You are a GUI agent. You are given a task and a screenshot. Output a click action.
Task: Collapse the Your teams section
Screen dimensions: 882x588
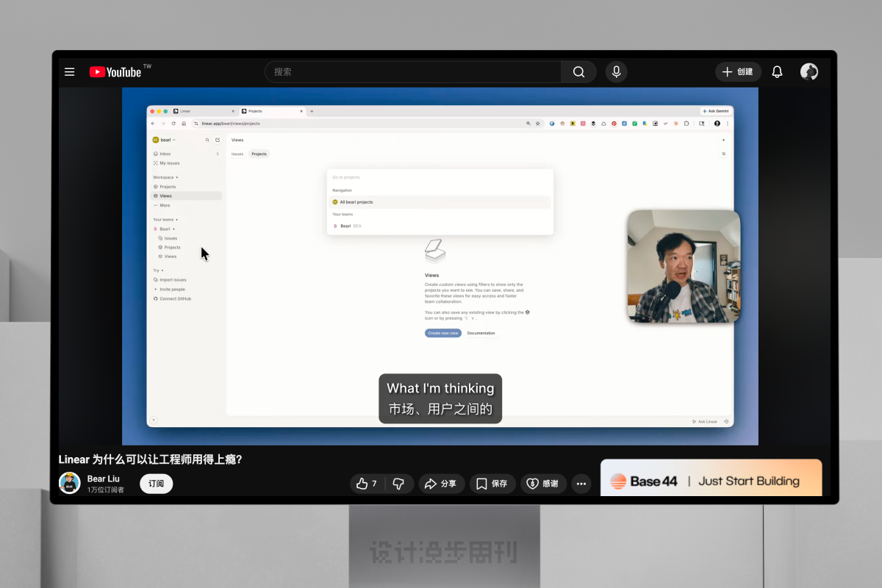[x=165, y=220]
